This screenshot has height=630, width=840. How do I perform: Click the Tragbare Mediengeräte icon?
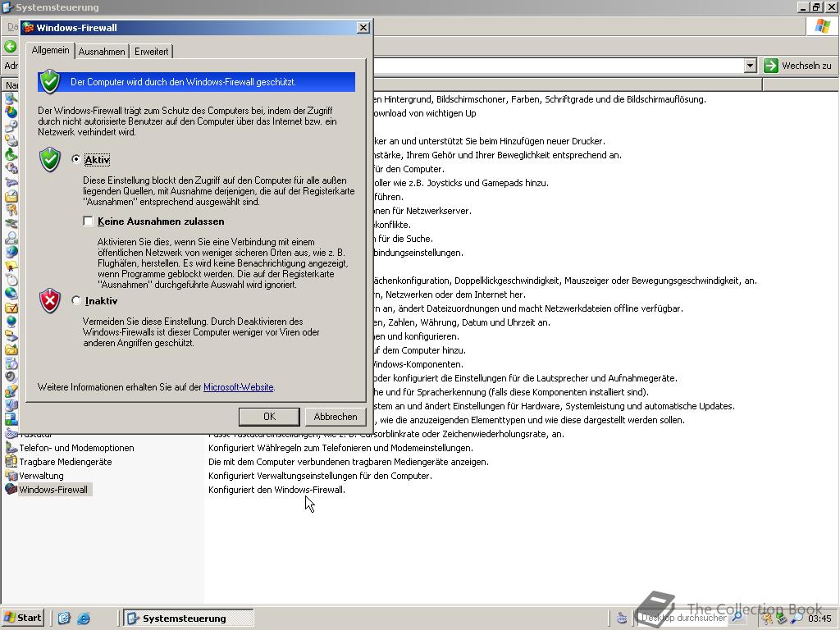(x=11, y=461)
